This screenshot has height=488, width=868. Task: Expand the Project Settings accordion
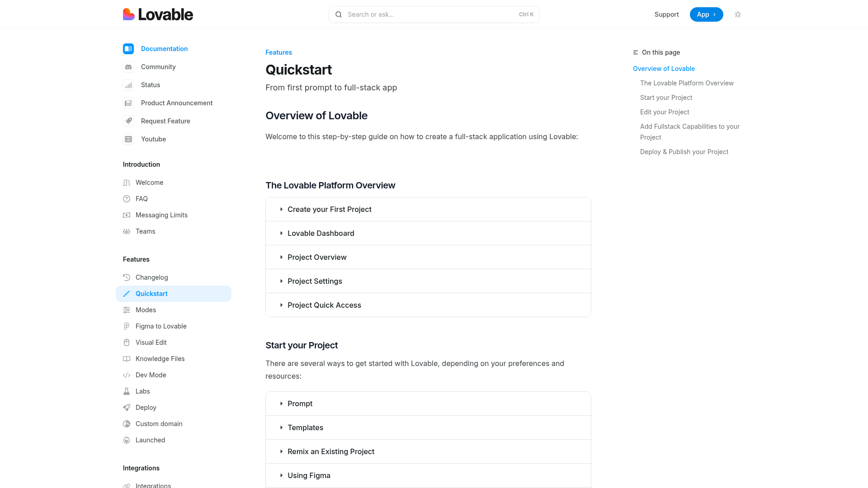pos(428,281)
